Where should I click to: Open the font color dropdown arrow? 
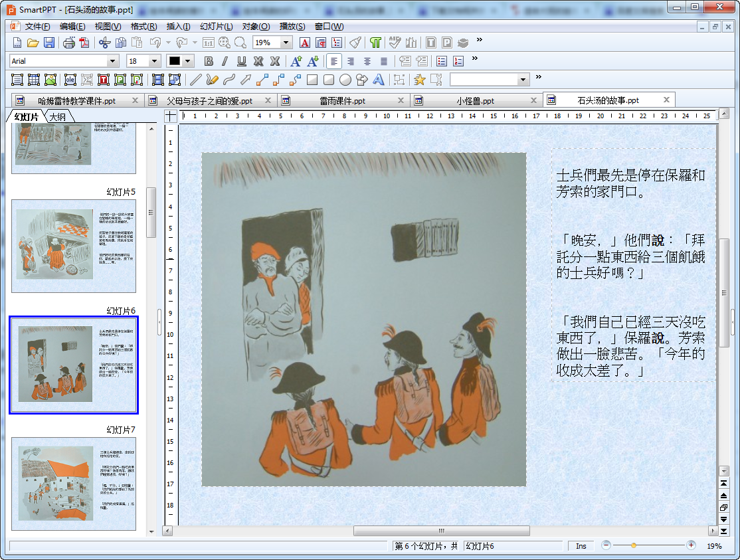point(188,61)
